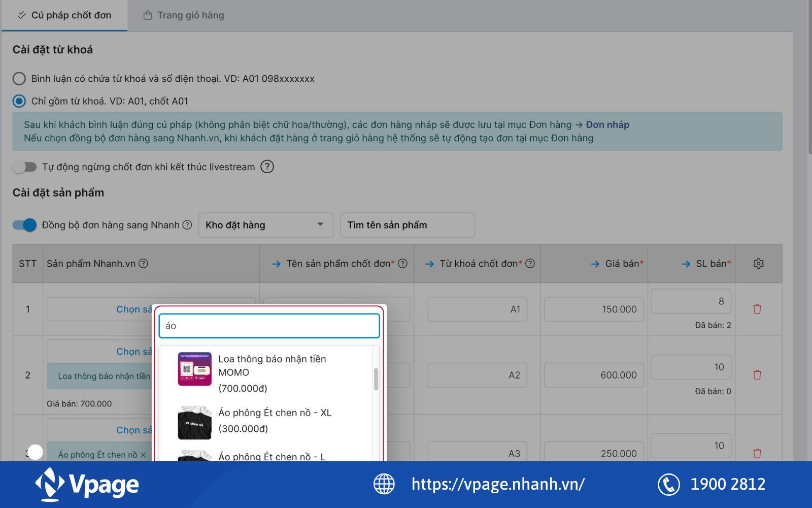
Task: Click product dropdown list scrollbar
Action: [376, 379]
